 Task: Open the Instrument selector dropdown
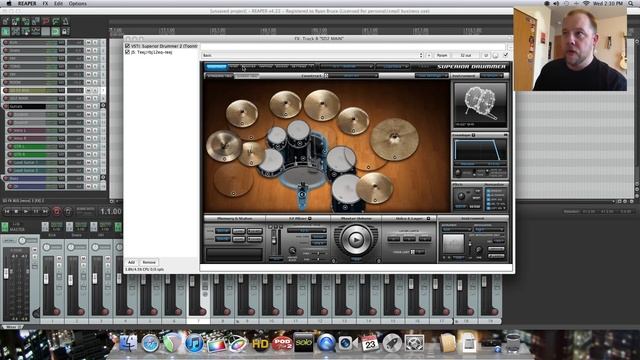tap(492, 76)
